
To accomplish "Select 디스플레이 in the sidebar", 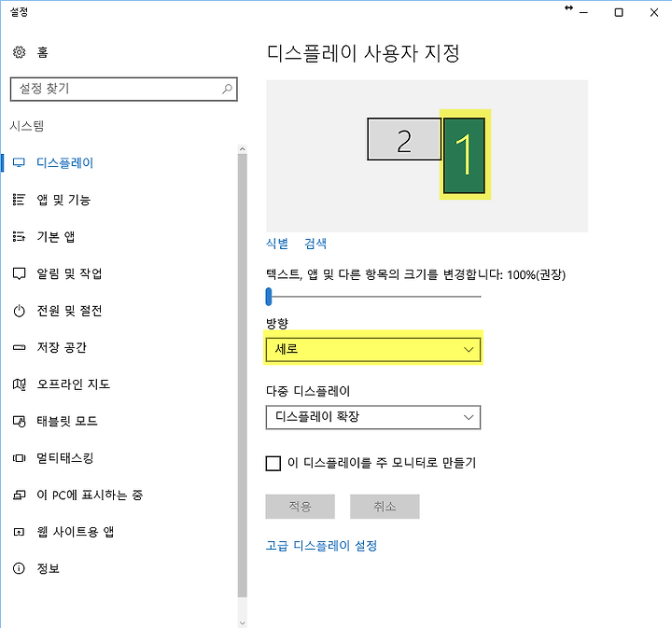I will click(64, 162).
